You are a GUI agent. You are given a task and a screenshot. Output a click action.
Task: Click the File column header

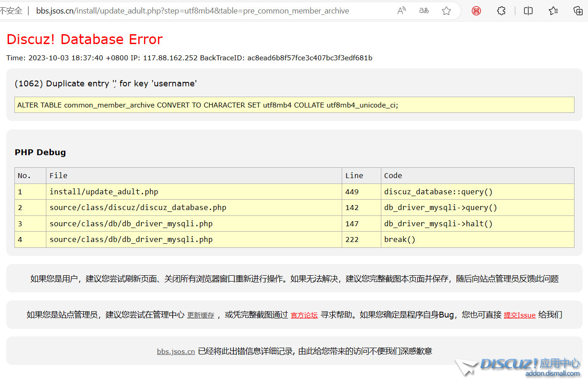coord(194,175)
